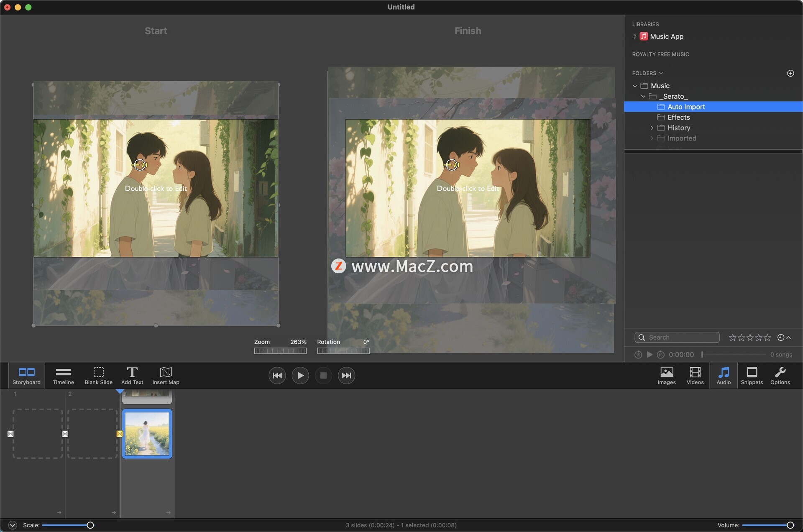The width and height of the screenshot is (803, 532).
Task: Toggle the bottom-left disclosure chevron button
Action: coord(13,525)
